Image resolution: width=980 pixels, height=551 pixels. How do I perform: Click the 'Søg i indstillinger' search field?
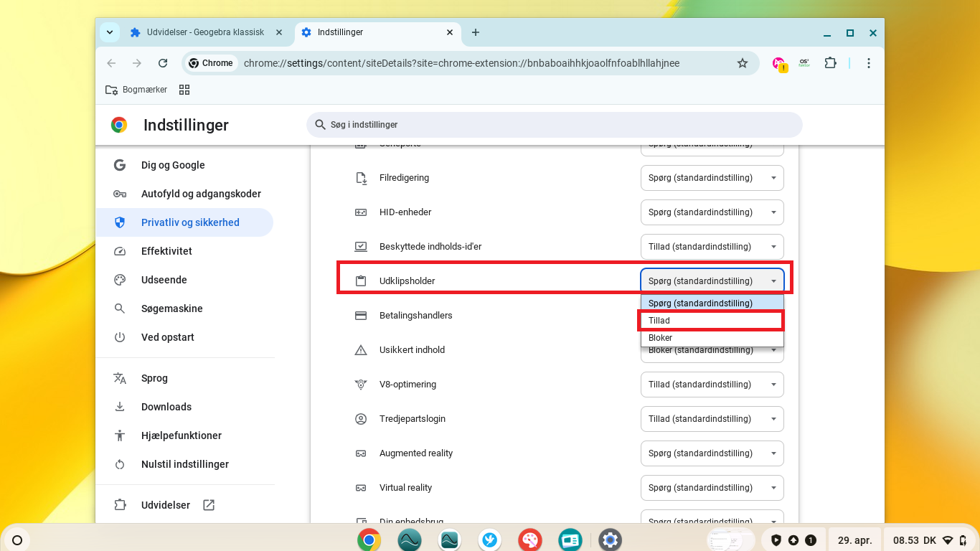coord(554,125)
